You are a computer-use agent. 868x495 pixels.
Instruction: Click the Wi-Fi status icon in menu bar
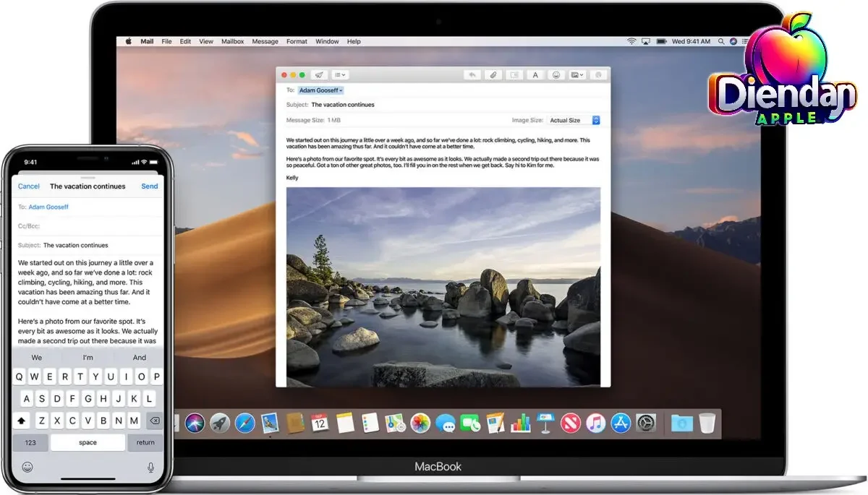click(631, 41)
